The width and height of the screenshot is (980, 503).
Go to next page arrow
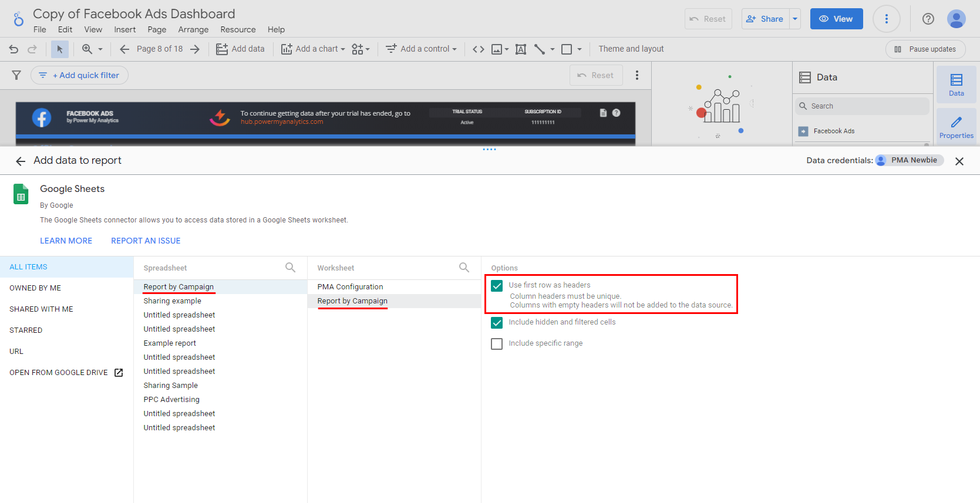click(x=195, y=49)
